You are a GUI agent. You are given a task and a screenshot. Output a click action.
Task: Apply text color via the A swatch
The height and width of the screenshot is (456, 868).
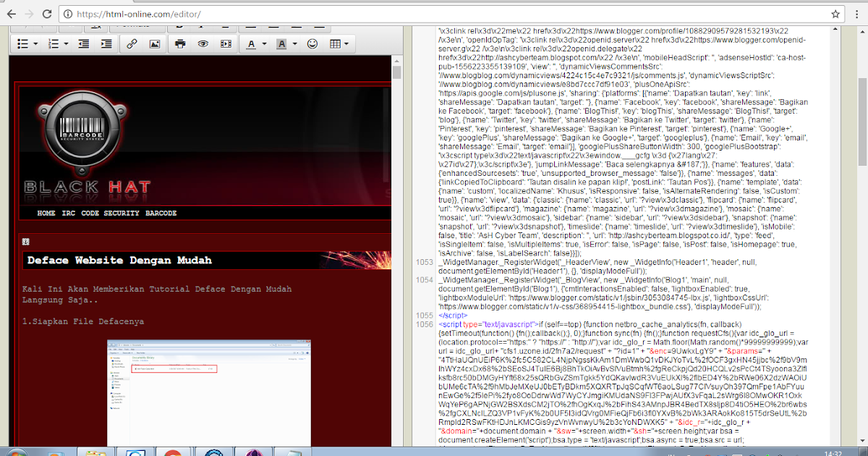pyautogui.click(x=252, y=43)
